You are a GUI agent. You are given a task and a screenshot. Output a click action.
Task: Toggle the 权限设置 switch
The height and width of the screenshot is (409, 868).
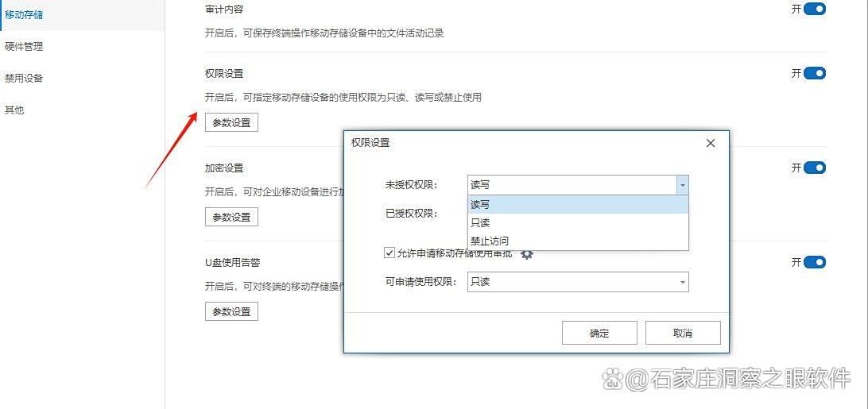click(x=815, y=73)
